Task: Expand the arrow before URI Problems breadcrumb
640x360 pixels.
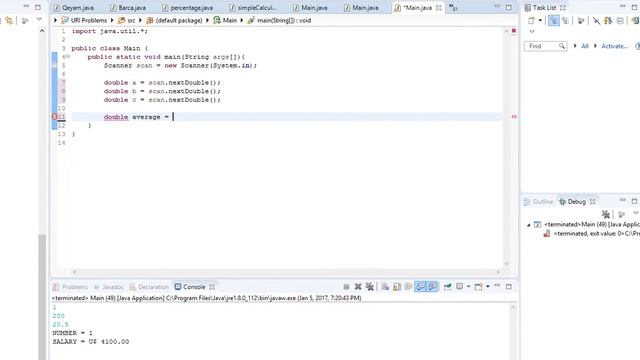Action: [56, 20]
